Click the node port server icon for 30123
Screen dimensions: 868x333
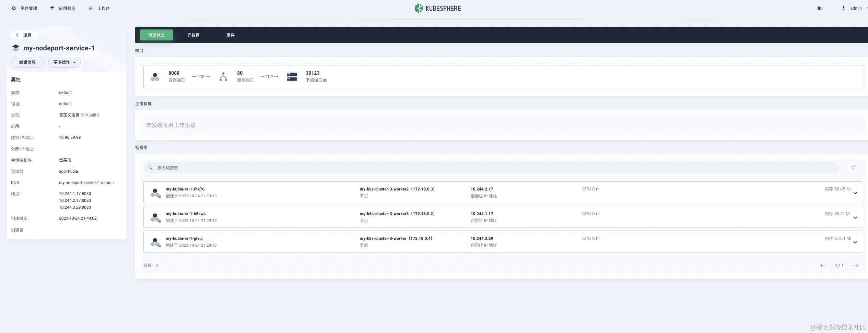[292, 77]
